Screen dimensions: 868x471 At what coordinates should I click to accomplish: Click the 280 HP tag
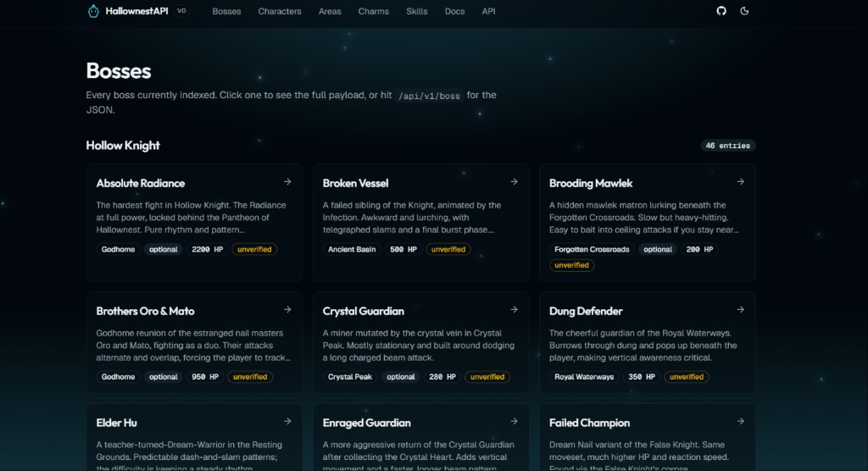[442, 377]
